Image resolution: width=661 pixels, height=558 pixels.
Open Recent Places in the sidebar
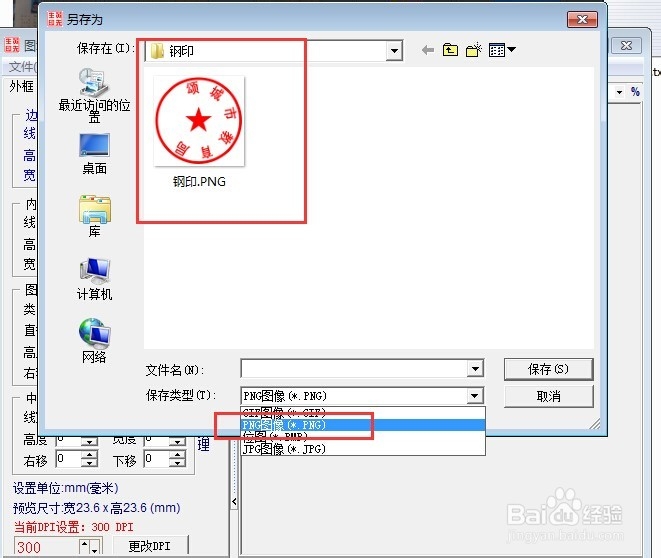(94, 95)
